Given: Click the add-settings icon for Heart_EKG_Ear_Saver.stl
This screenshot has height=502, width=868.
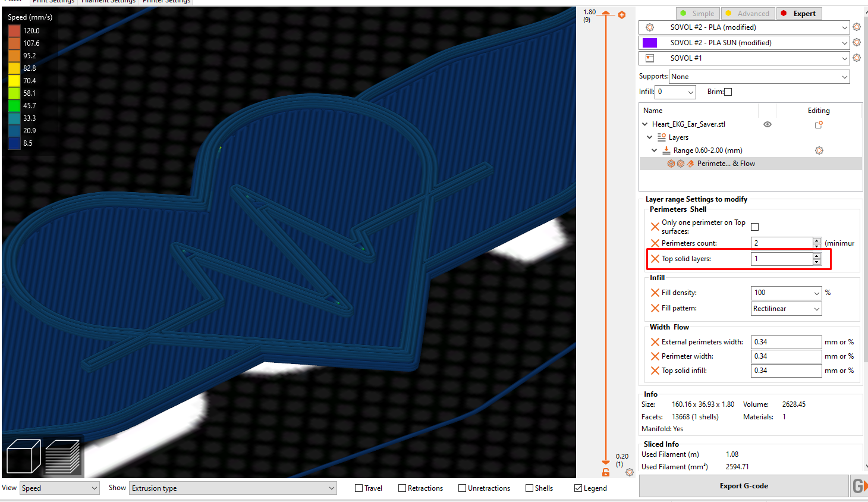Looking at the screenshot, I should pos(819,124).
